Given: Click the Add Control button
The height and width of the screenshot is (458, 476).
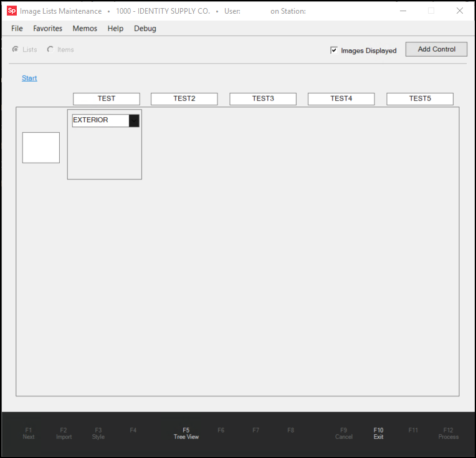Looking at the screenshot, I should pos(436,49).
